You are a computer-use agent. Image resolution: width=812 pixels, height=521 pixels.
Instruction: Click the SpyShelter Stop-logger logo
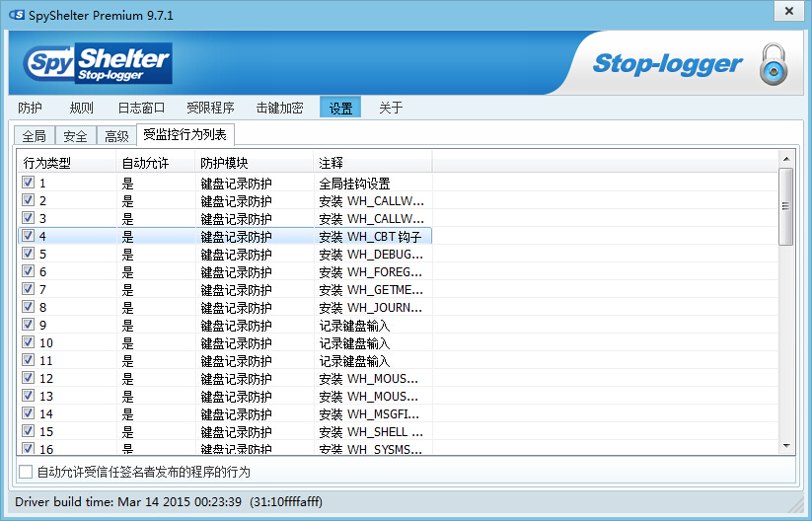point(98,64)
